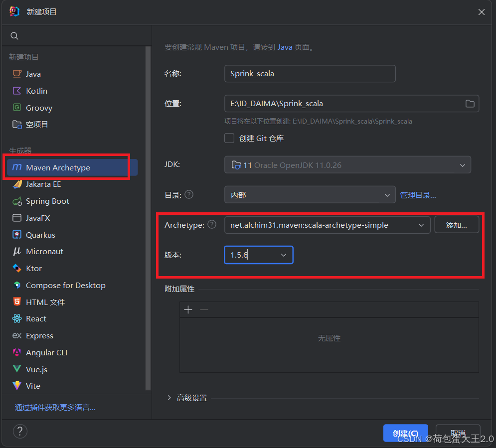Open help tooltip next to 目录 label
The height and width of the screenshot is (448, 496).
pyautogui.click(x=189, y=194)
